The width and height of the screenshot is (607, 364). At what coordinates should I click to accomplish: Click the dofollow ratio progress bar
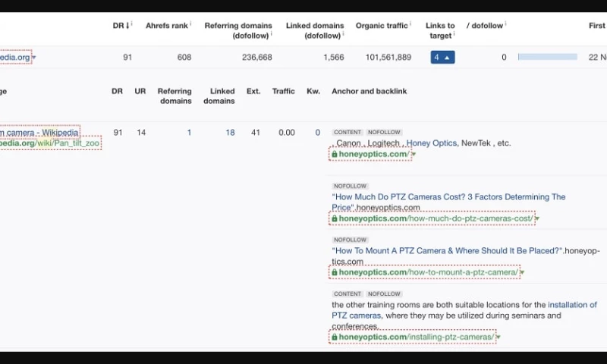coord(547,57)
